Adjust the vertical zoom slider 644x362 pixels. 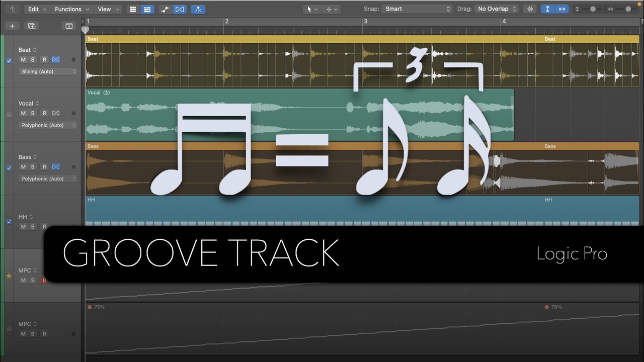(593, 9)
